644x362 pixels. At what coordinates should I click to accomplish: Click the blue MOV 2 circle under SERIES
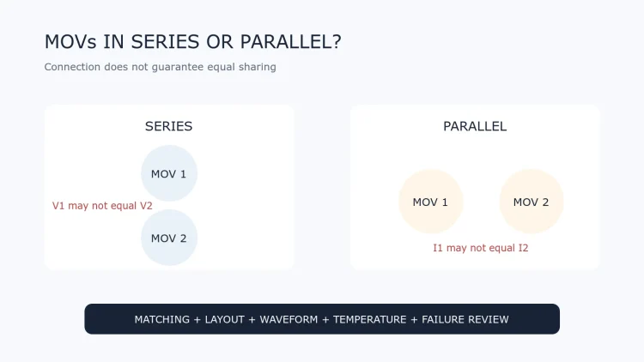click(169, 238)
